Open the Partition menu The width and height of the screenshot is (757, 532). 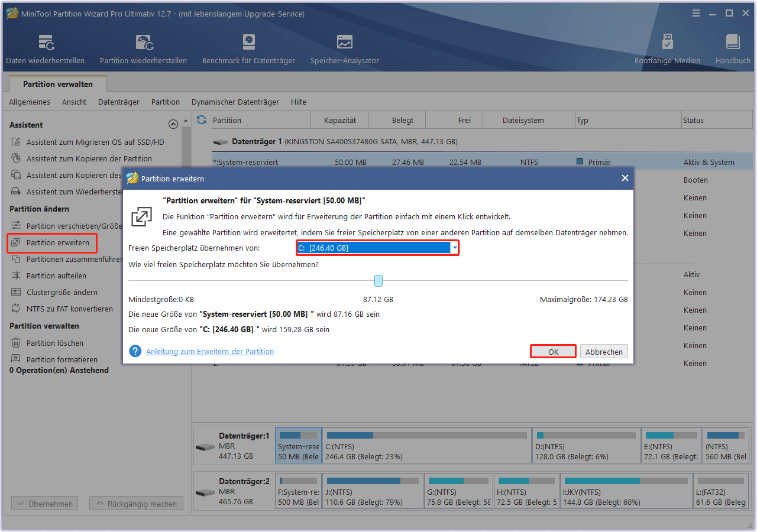[166, 102]
